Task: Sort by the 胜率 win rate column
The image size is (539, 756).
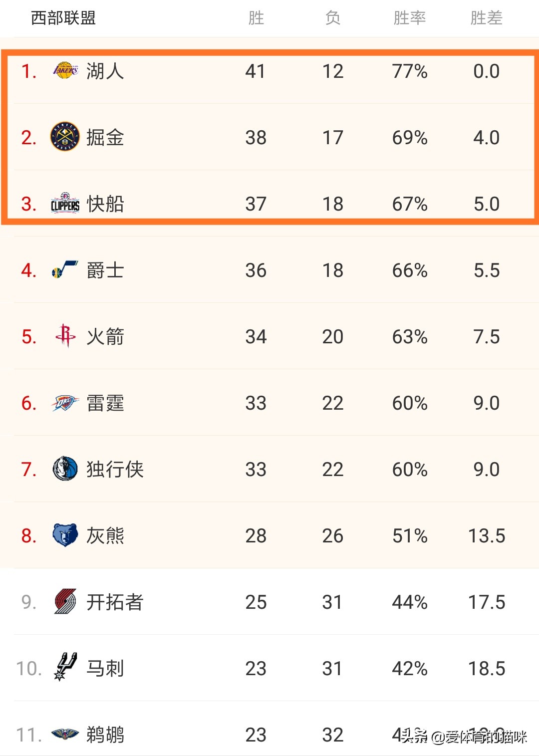Action: click(x=409, y=18)
